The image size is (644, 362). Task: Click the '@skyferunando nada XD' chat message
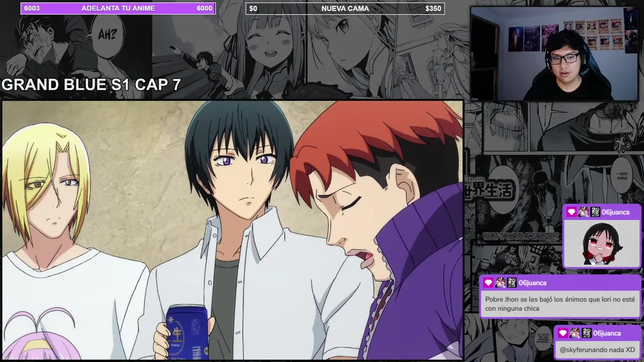point(597,349)
